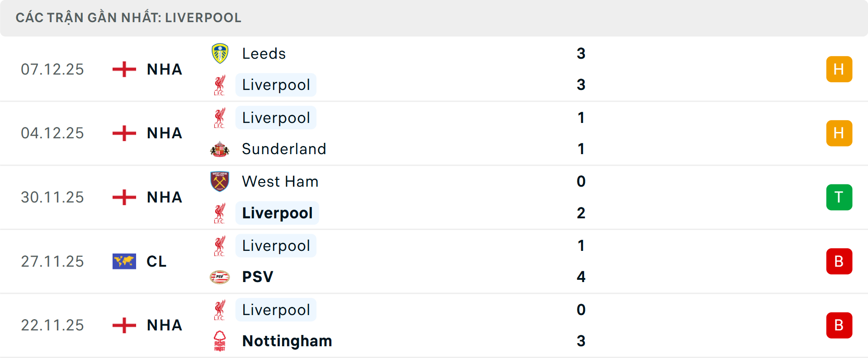Select the Nottingham Forest badge icon

click(220, 341)
